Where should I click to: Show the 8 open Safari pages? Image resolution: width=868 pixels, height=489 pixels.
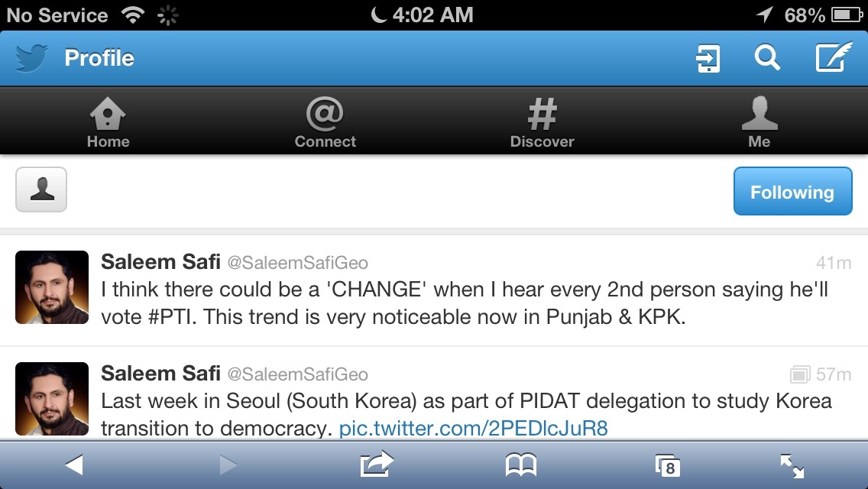[668, 465]
